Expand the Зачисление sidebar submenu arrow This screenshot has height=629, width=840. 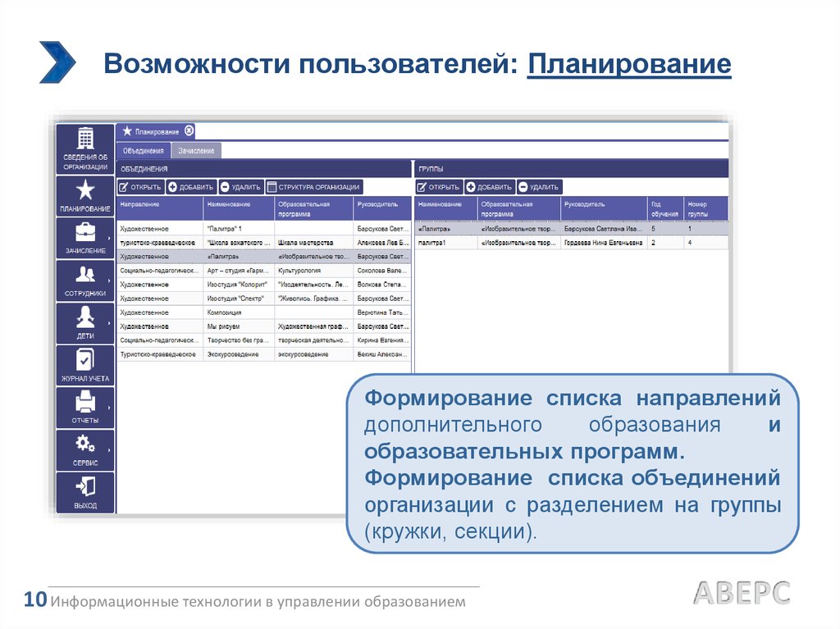click(110, 232)
